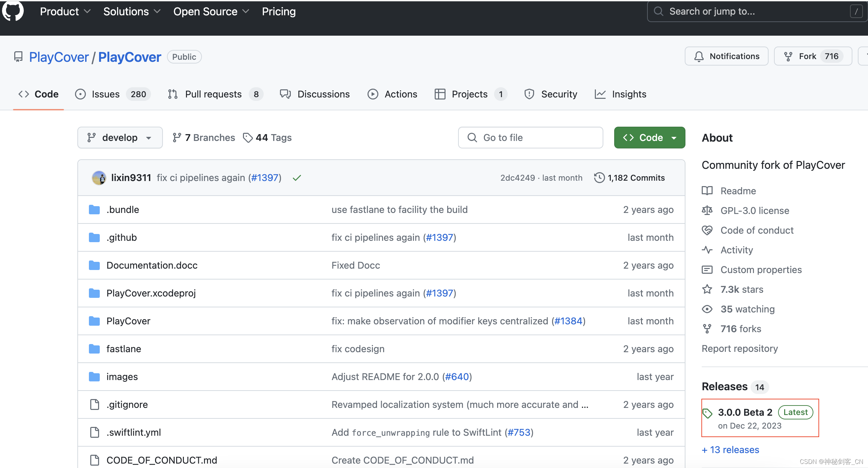Click green check status of latest commit
The image size is (868, 468).
(x=297, y=178)
